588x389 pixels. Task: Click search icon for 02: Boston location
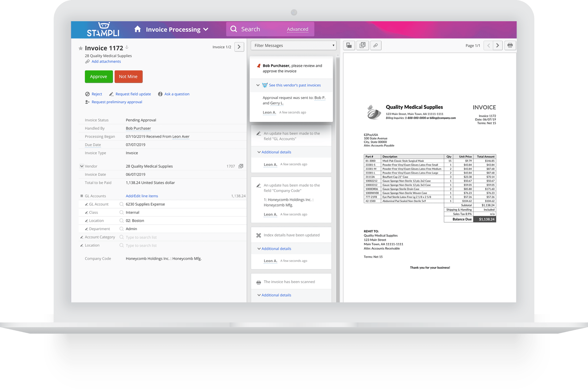pyautogui.click(x=122, y=220)
